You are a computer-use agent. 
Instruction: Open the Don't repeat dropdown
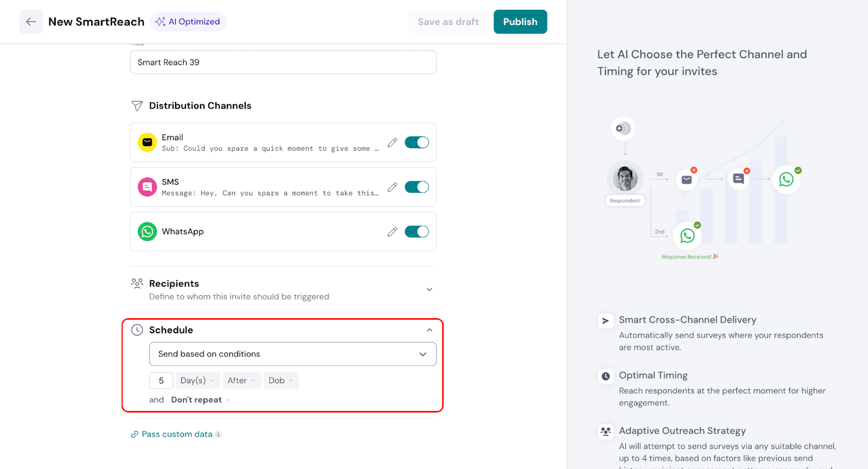pos(200,400)
